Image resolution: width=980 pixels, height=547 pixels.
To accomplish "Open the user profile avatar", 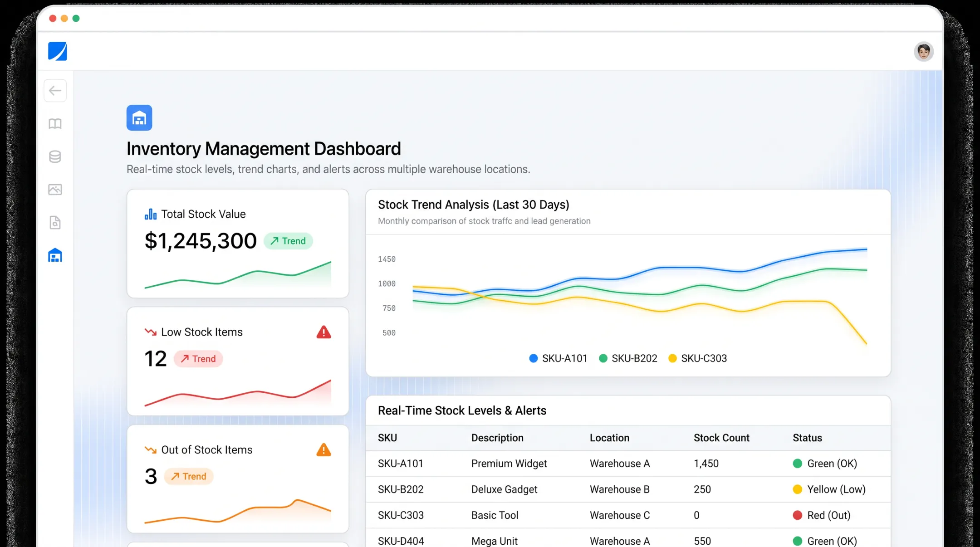I will point(923,51).
